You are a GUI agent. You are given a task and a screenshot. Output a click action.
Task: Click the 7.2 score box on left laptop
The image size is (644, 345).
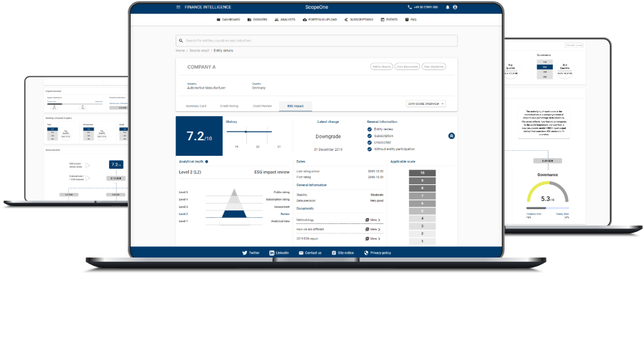(x=116, y=164)
